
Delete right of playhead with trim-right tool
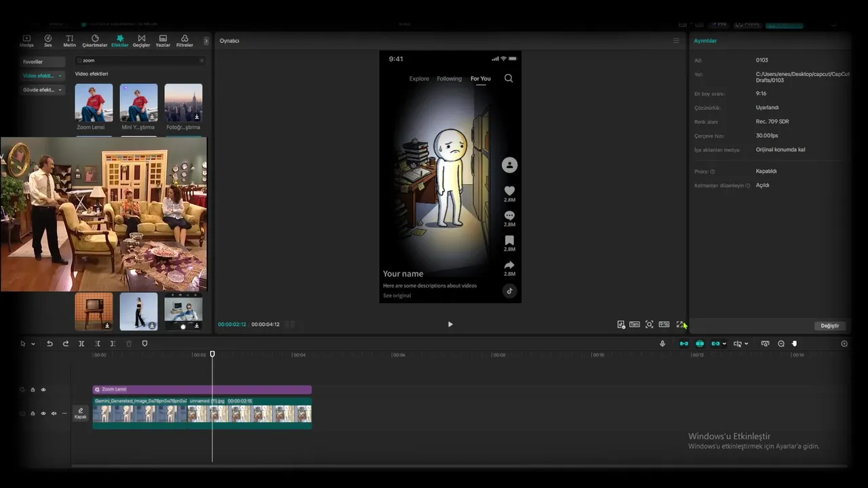click(x=113, y=344)
